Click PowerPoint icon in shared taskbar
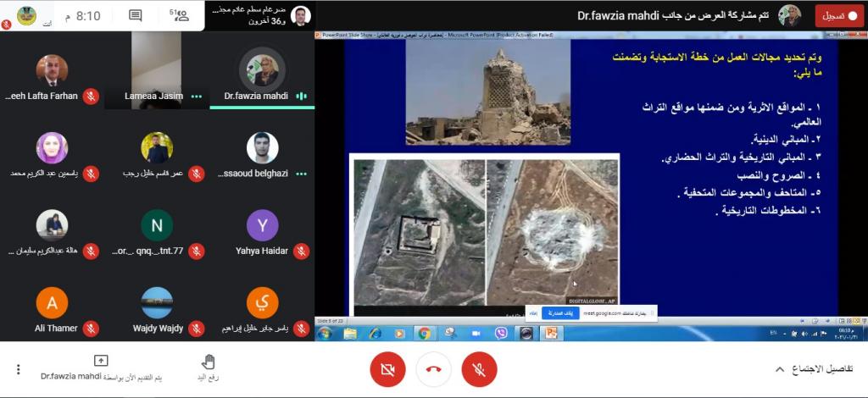 point(550,334)
